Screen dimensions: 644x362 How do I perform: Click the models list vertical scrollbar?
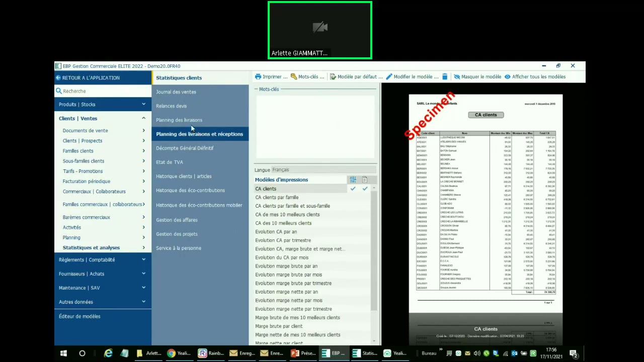pyautogui.click(x=374, y=251)
